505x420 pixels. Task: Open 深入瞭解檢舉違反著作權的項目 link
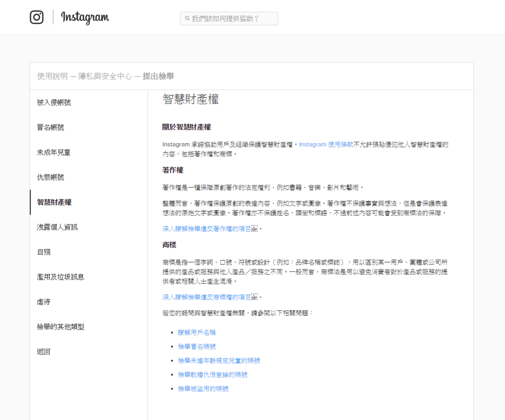pyautogui.click(x=210, y=229)
